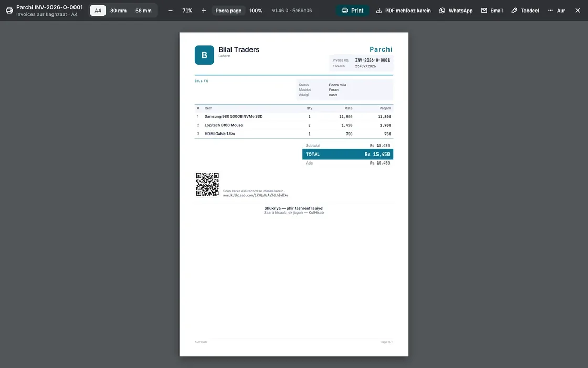Close the print preview
The width and height of the screenshot is (588, 368).
pyautogui.click(x=577, y=11)
